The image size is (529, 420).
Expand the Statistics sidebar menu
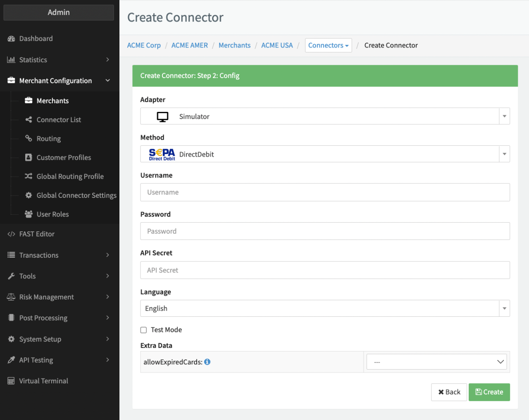[58, 60]
